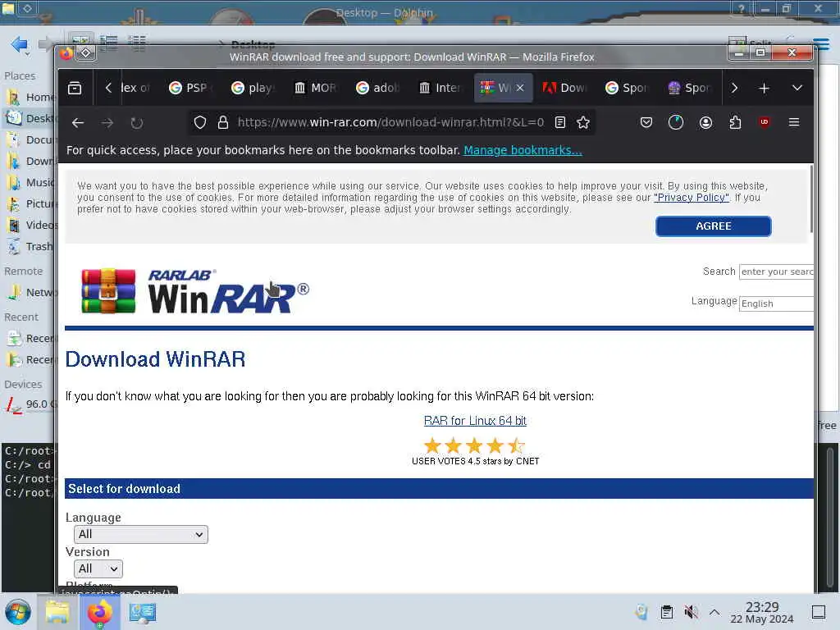Expand the list all tabs dropdown
Image resolution: width=840 pixels, height=630 pixels.
(797, 88)
